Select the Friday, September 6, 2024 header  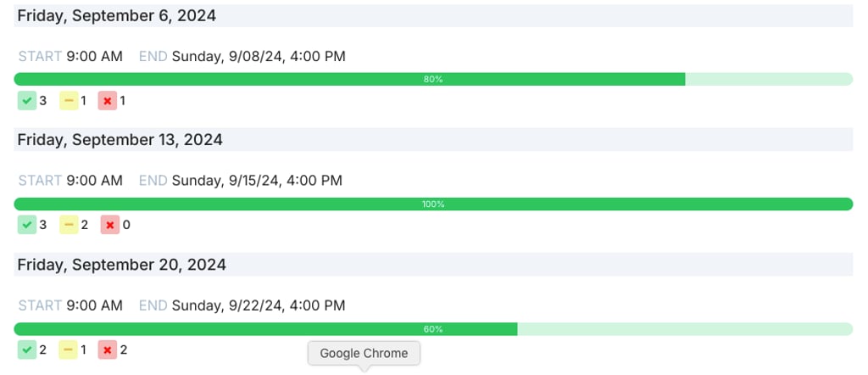433,15
